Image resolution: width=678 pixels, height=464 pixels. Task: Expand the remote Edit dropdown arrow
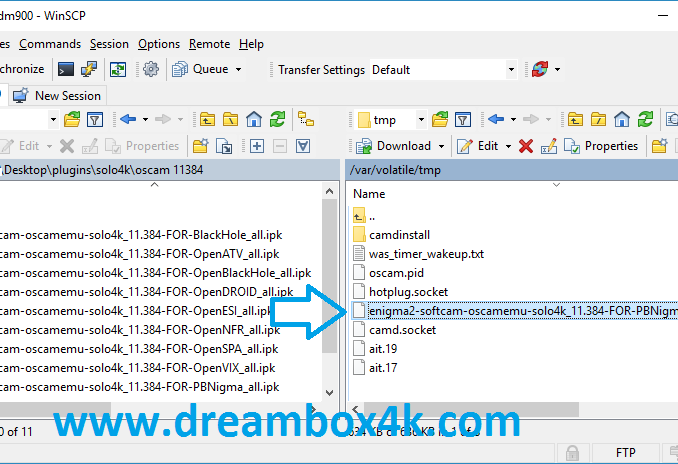(508, 146)
